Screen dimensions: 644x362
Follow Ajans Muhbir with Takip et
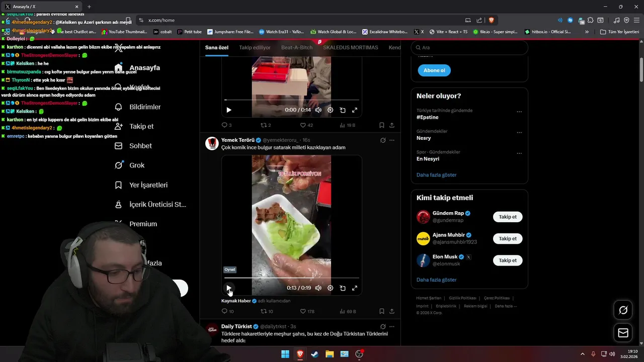coord(508,238)
